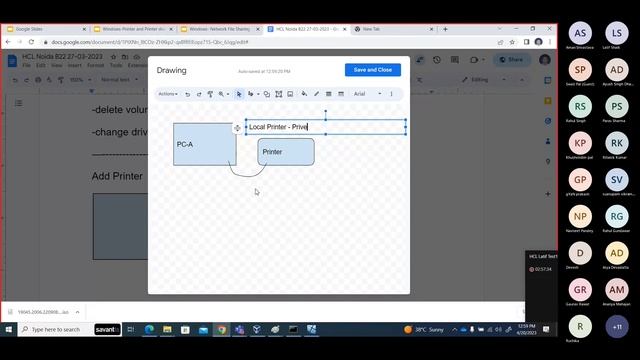Show the +11 more participants
The width and height of the screenshot is (640, 360).
coord(617,327)
